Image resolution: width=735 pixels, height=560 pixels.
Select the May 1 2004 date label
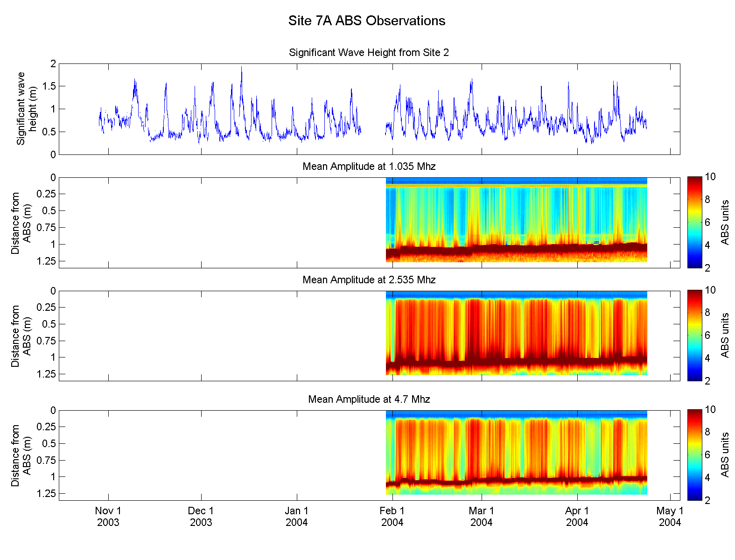(670, 517)
